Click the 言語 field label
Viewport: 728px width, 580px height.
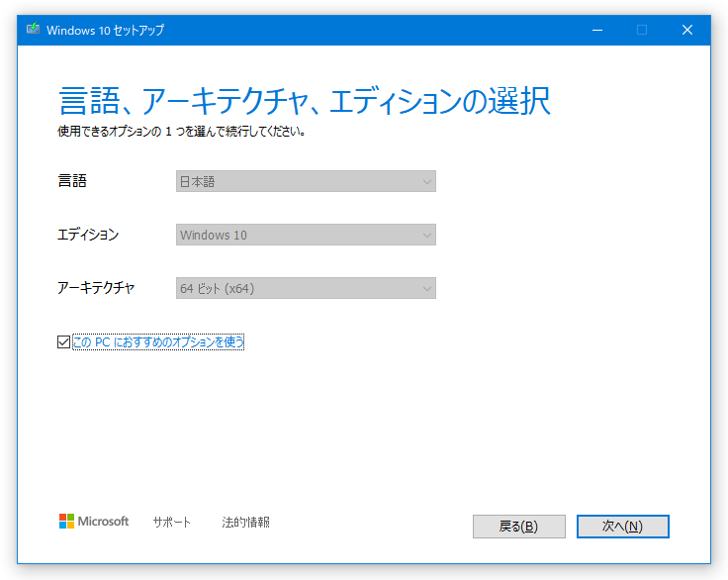click(x=72, y=180)
